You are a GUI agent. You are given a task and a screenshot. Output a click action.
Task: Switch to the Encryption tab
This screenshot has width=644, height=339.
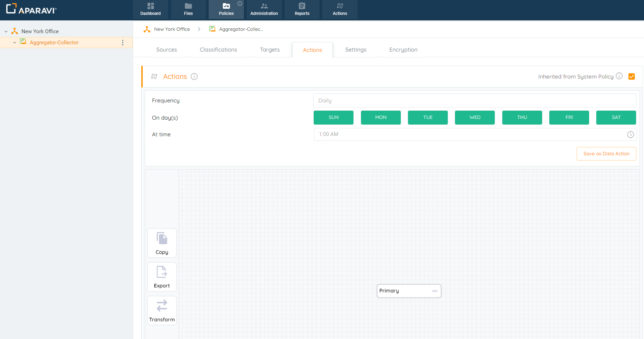pos(403,50)
